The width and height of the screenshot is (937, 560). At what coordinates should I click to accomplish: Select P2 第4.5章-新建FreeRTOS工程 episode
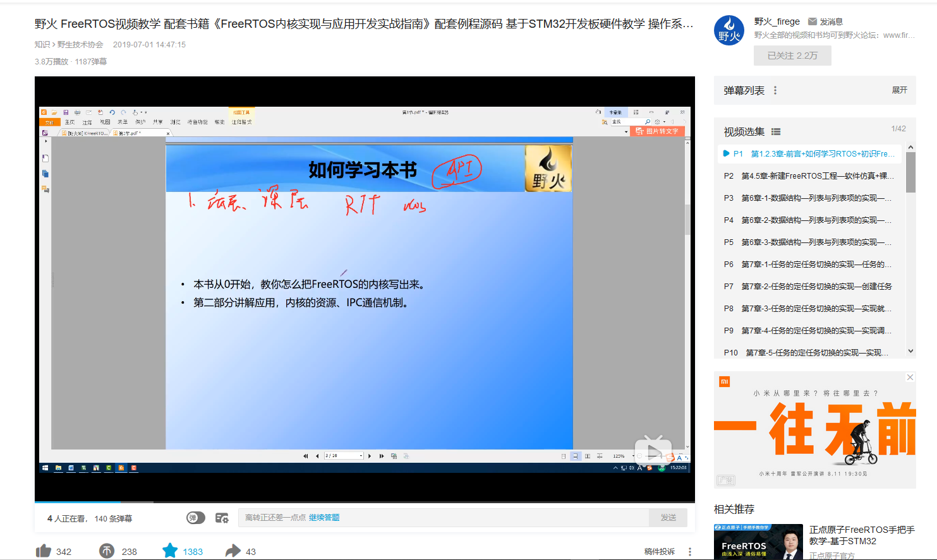click(810, 176)
